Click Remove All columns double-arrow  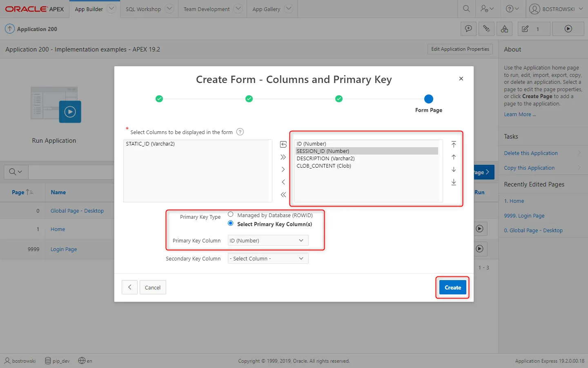(x=283, y=195)
